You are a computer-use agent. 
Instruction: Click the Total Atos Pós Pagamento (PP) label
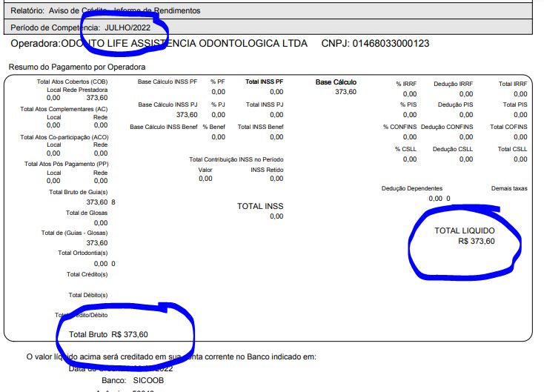pyautogui.click(x=67, y=164)
